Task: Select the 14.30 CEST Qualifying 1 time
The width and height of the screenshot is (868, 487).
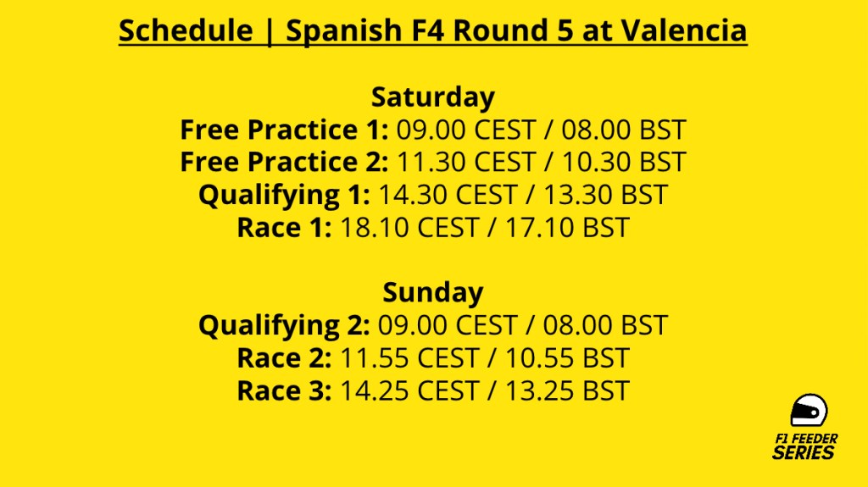Action: pyautogui.click(x=448, y=195)
